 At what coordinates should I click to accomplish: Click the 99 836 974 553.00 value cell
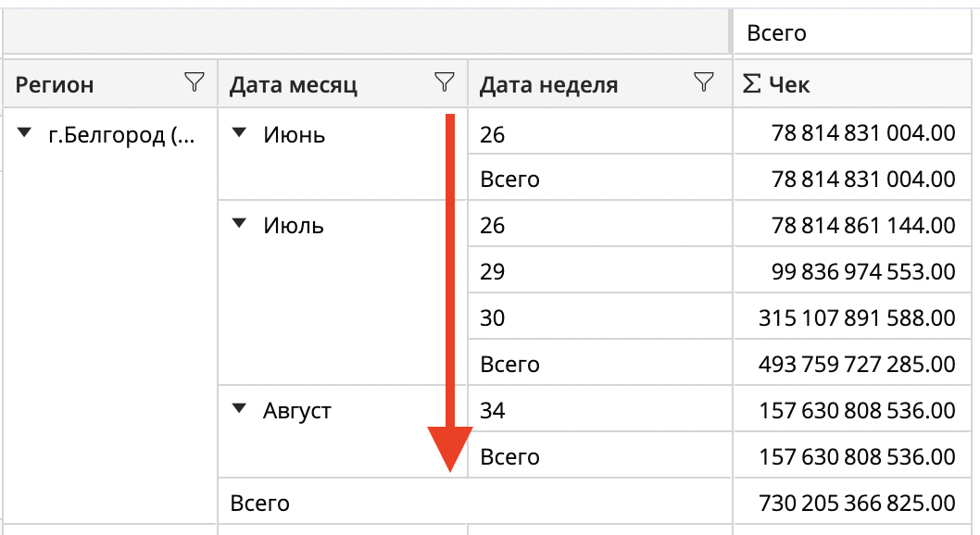[x=857, y=271]
